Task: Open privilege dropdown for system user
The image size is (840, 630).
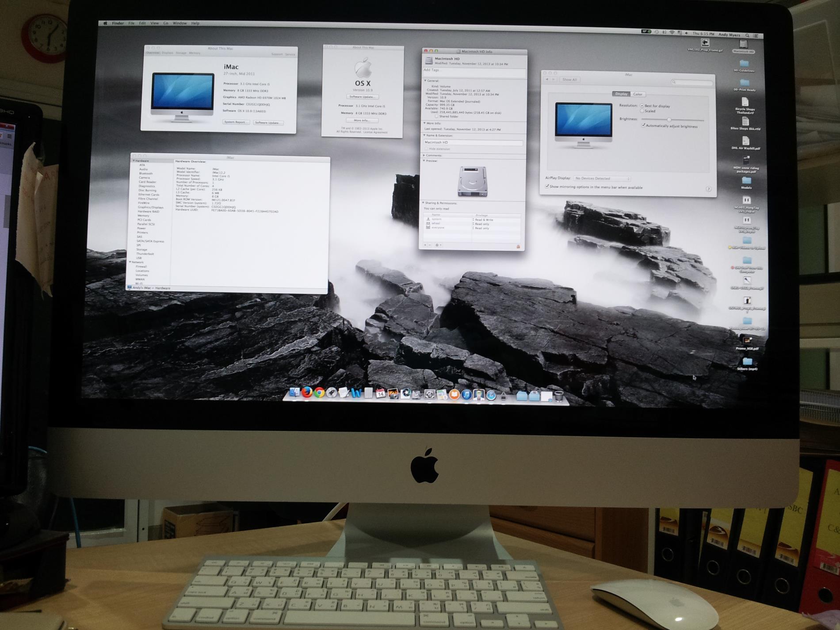Action: pos(483,220)
